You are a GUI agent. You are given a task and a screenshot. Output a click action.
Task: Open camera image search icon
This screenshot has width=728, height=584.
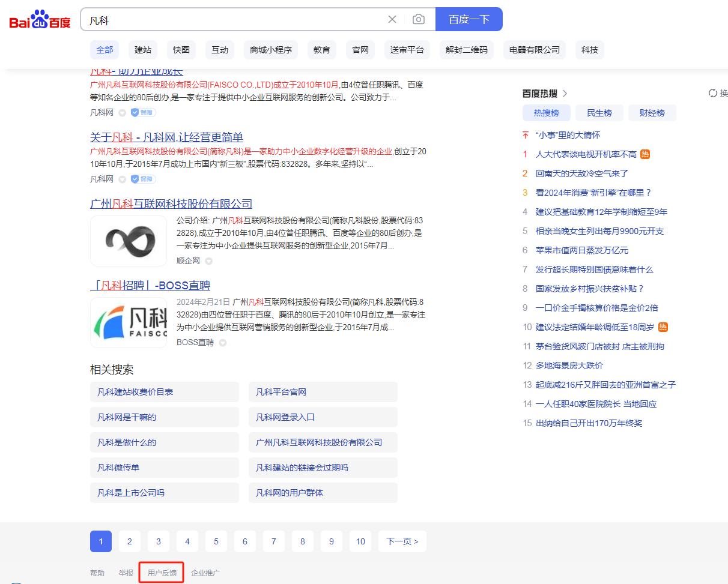point(419,19)
